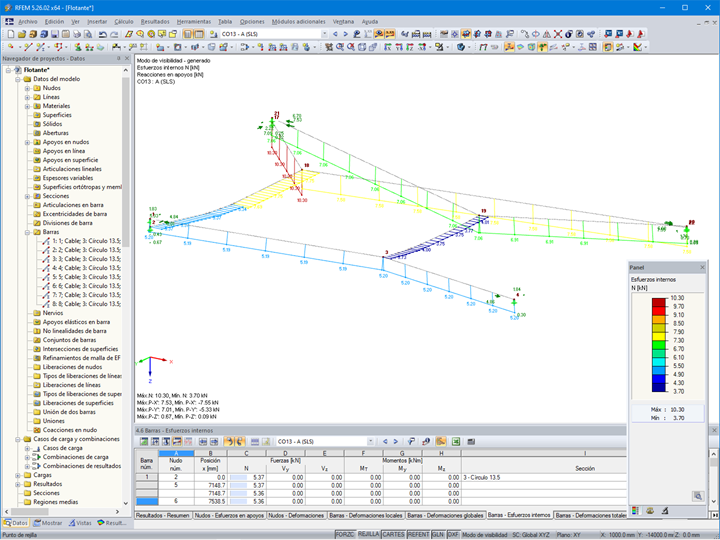Click the nodal support icon in second toolbar

tap(78, 47)
